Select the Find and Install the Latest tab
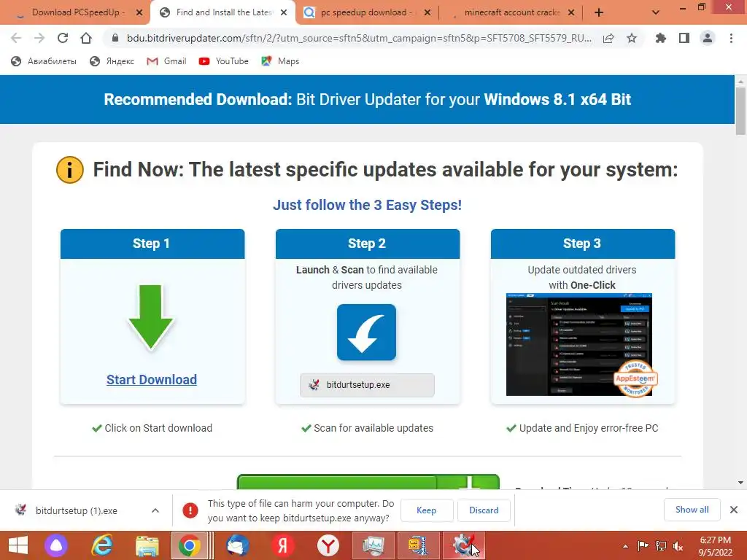 (x=223, y=12)
